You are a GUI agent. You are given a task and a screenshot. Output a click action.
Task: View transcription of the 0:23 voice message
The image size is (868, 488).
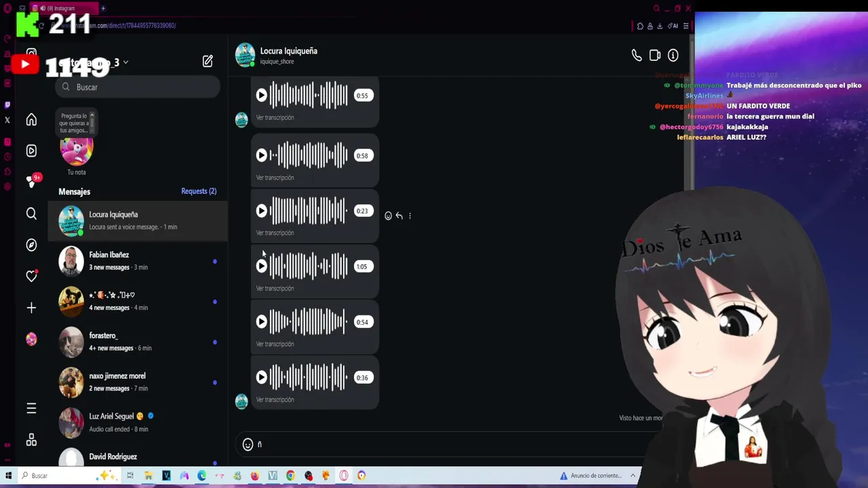pyautogui.click(x=275, y=232)
